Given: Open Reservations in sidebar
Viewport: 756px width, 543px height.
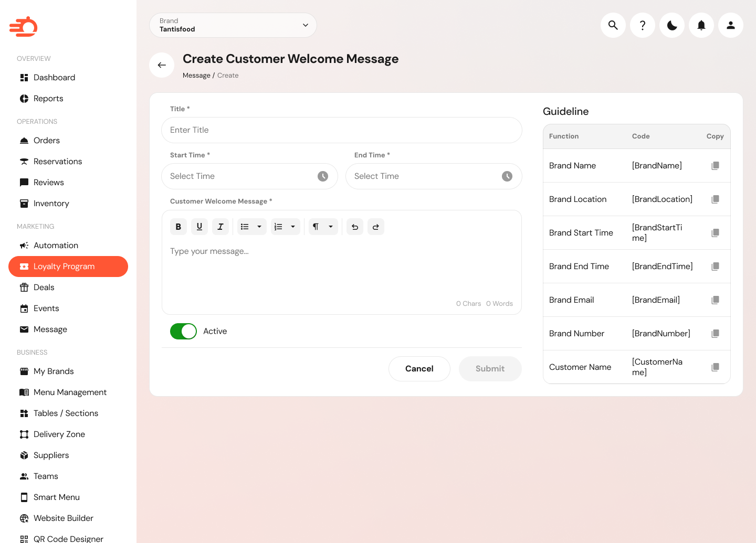Looking at the screenshot, I should [x=68, y=162].
